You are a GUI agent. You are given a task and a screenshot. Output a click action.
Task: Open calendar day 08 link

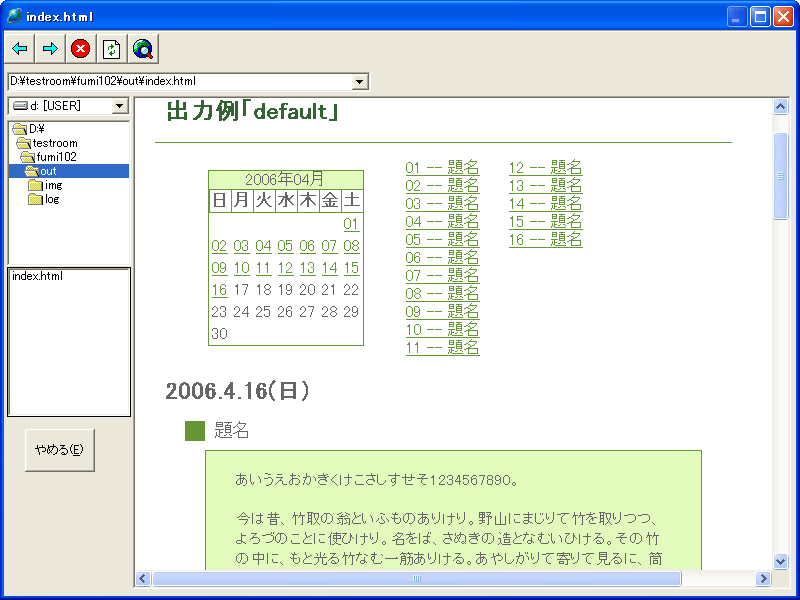351,246
